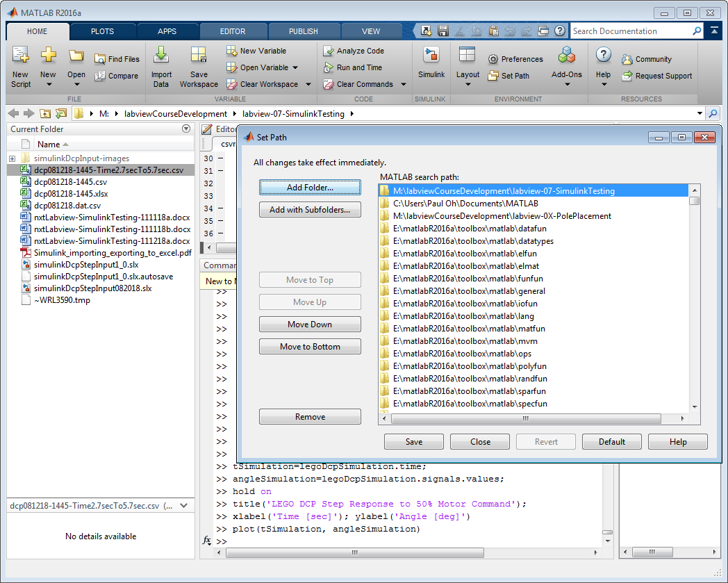Viewport: 728px width, 583px height.
Task: Click minimize toolstrip arrow icon
Action: [x=715, y=31]
